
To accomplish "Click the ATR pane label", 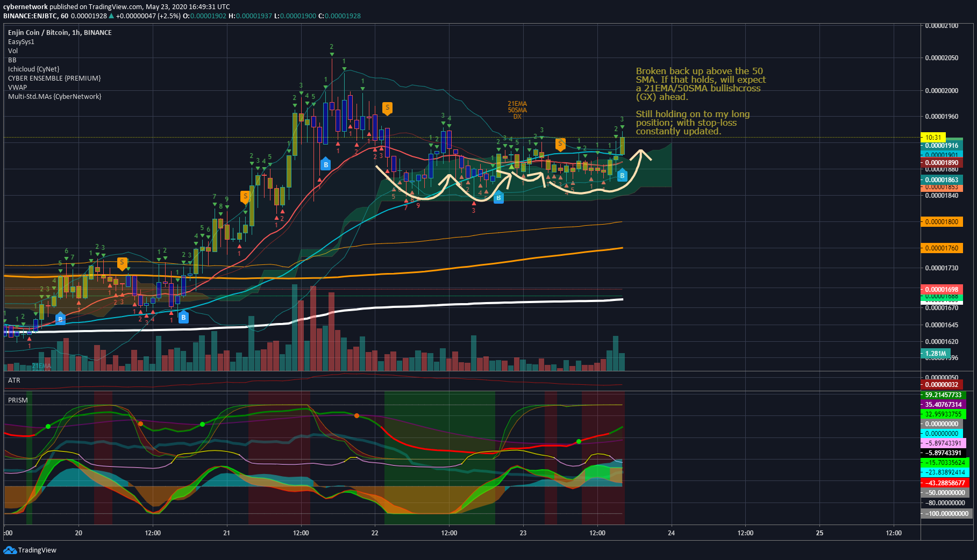I will click(x=14, y=380).
